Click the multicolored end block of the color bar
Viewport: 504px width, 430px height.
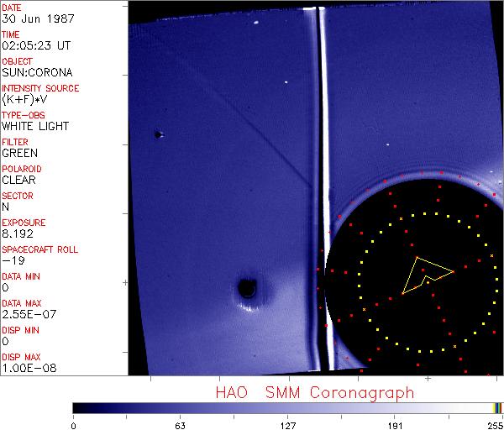497,407
